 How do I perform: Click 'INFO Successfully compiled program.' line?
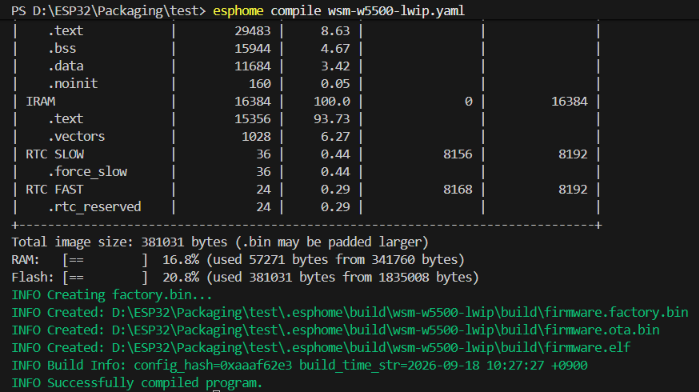tap(137, 383)
